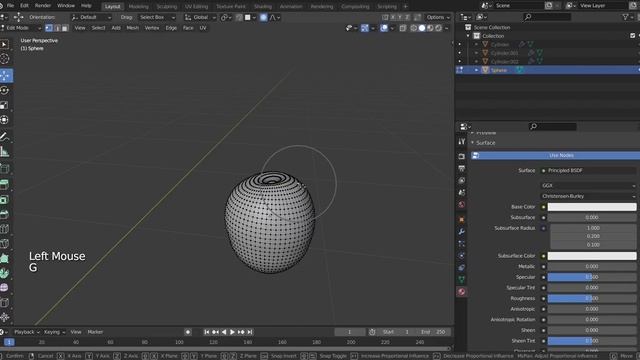The image size is (640, 360).
Task: Open the Playback popover in timeline
Action: click(27, 332)
